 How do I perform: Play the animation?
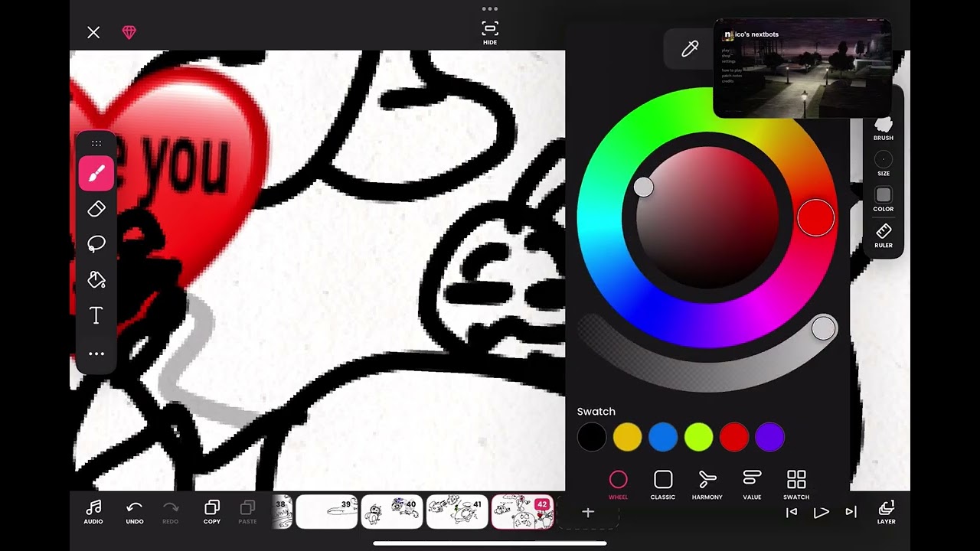click(821, 512)
